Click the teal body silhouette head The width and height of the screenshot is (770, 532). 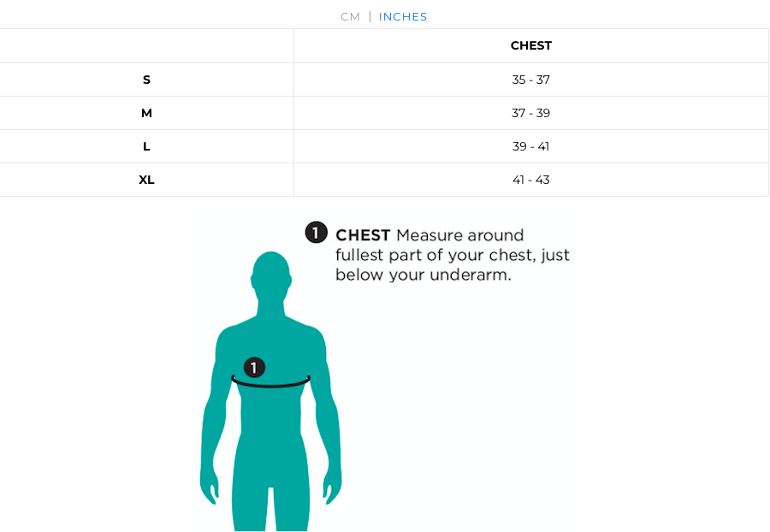click(270, 275)
